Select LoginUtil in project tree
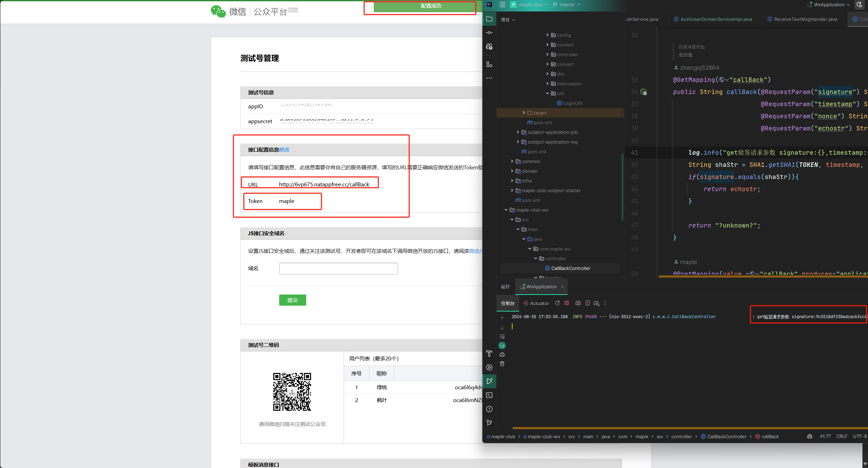 point(569,103)
